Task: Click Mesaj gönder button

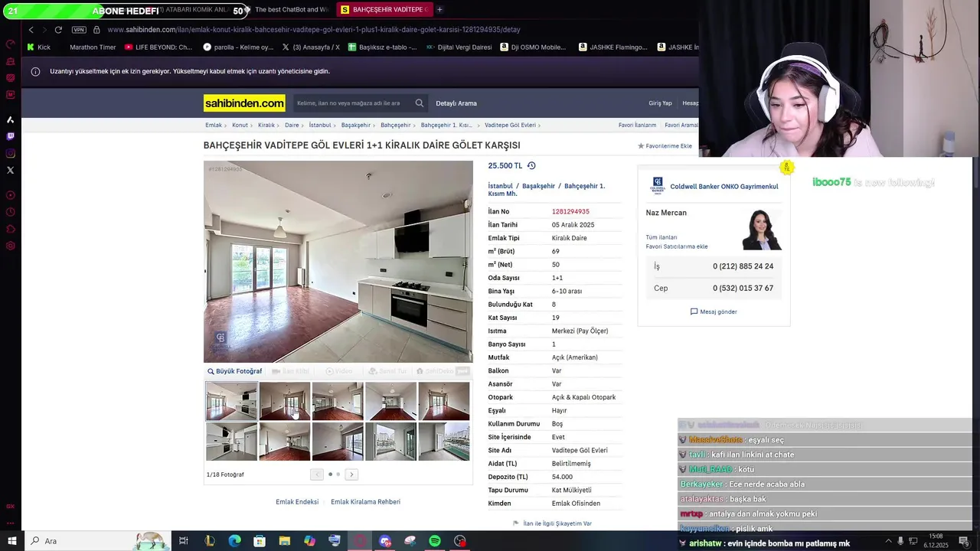Action: pyautogui.click(x=714, y=311)
